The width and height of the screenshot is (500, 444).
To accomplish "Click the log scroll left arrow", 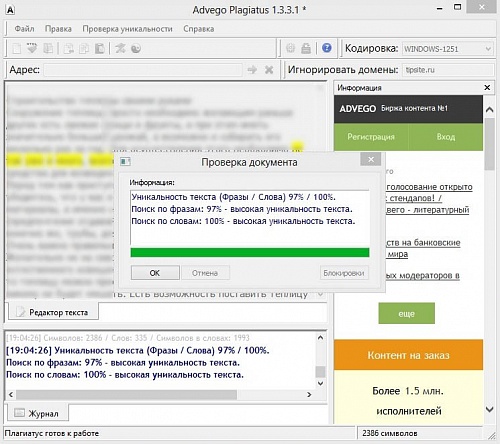I will point(11,395).
